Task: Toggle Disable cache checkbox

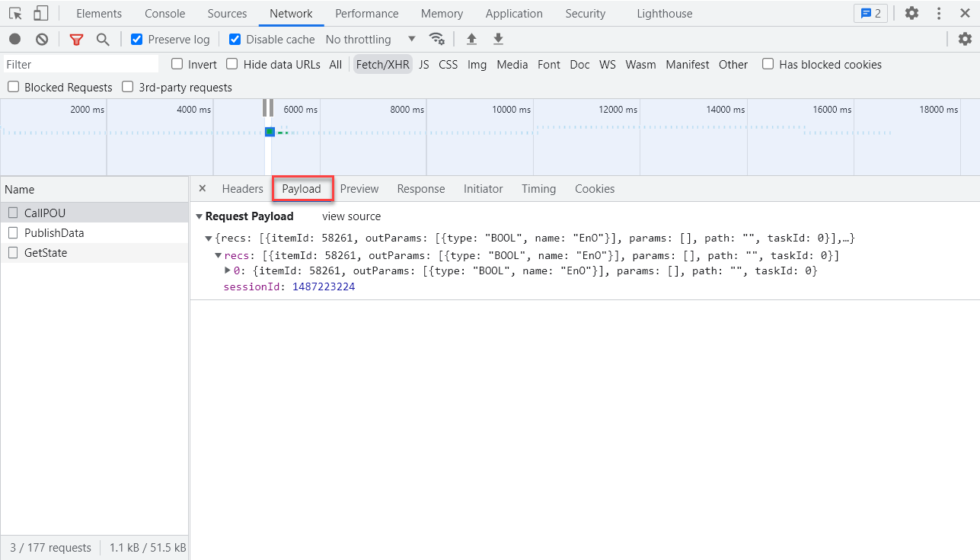Action: [235, 40]
